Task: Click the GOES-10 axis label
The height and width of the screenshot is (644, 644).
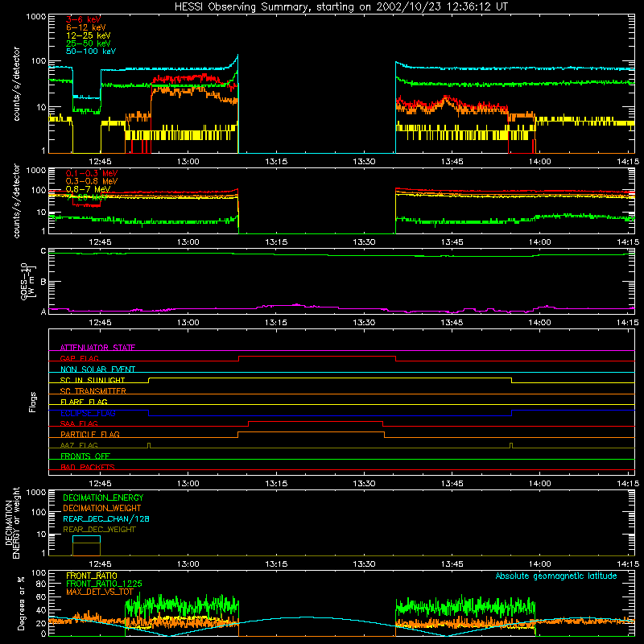Action: click(28, 281)
